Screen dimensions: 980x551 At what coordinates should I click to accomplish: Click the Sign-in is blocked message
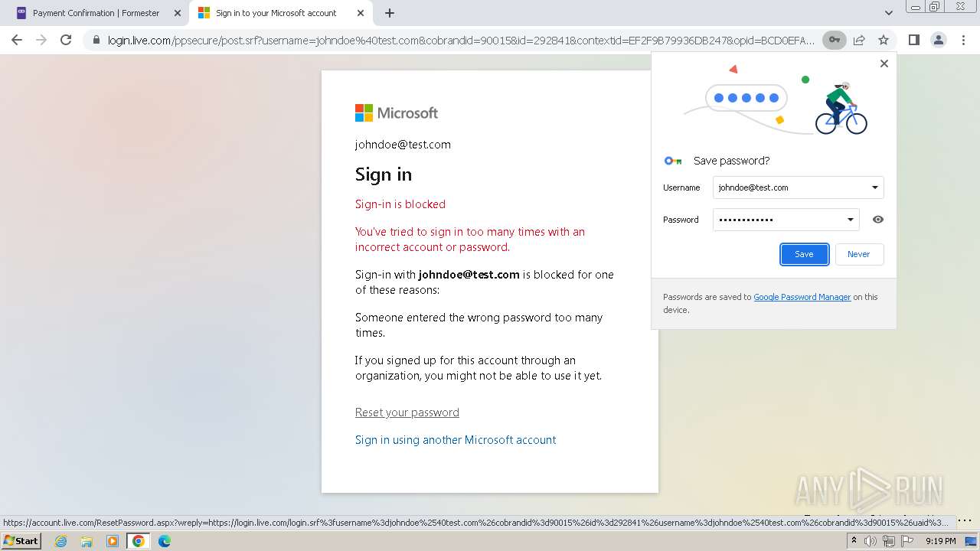400,204
